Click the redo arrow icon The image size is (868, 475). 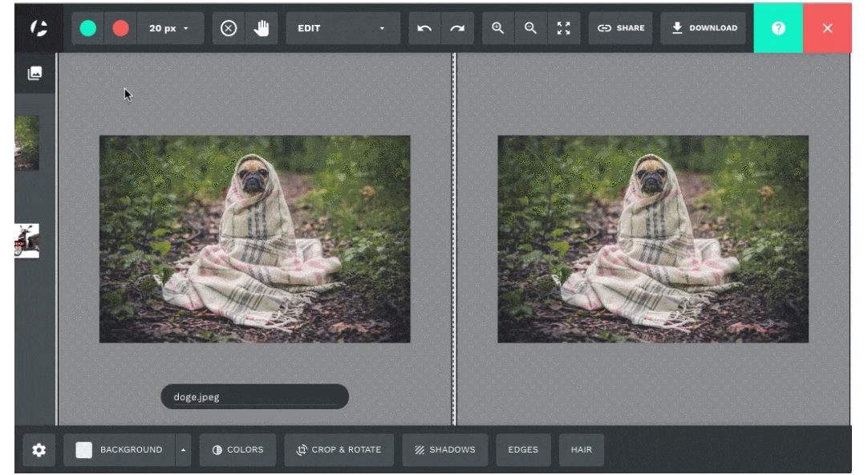pos(456,28)
